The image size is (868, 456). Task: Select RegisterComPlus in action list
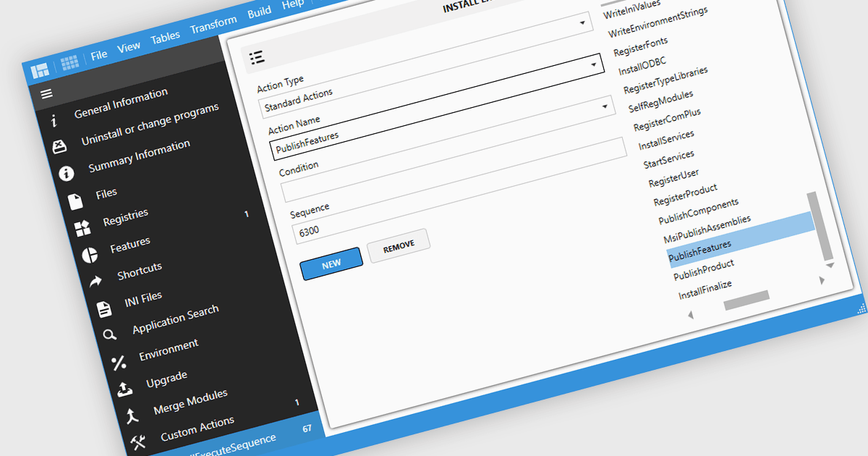667,120
